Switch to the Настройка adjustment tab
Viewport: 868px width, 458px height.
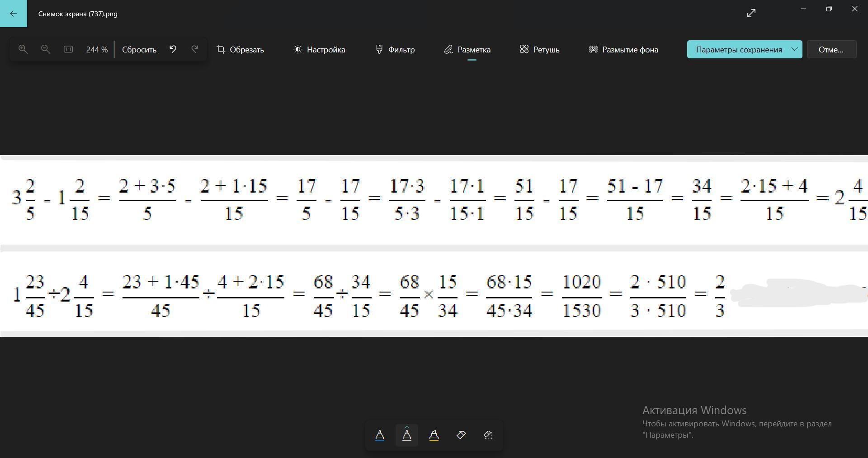pos(319,49)
